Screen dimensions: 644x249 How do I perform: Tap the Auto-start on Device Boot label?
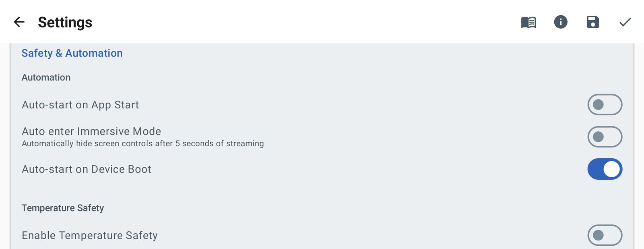pyautogui.click(x=87, y=169)
